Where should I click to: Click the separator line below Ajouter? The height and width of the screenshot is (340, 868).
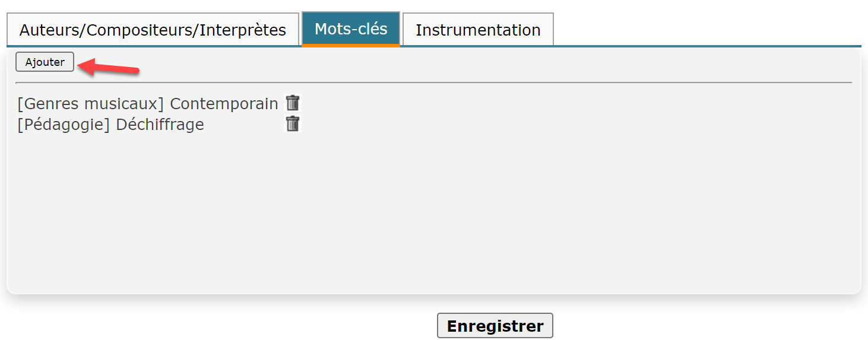(433, 82)
